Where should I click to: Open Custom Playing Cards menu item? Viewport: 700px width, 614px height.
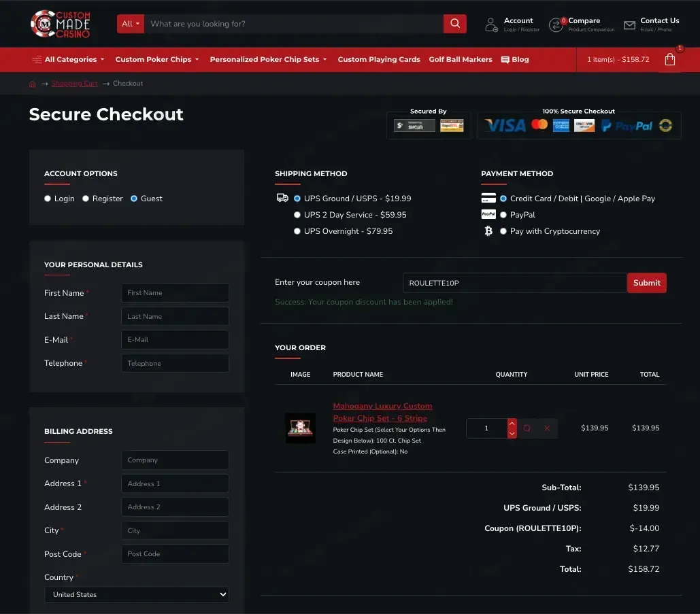click(x=378, y=59)
